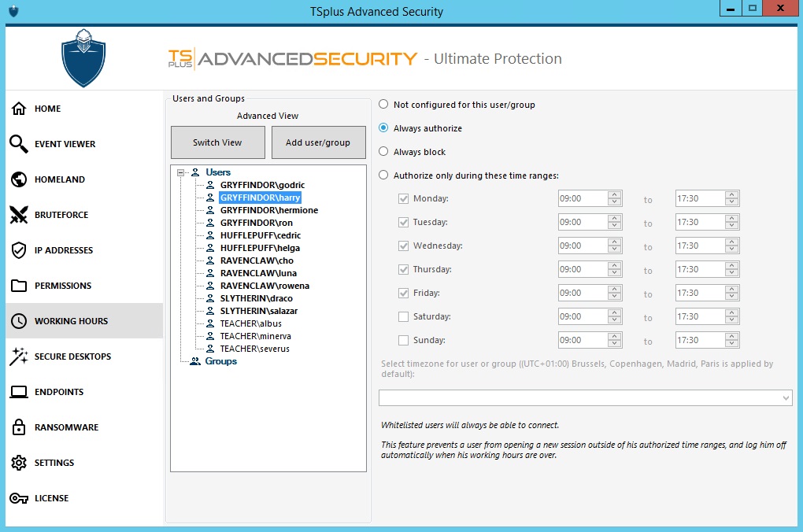
Task: Collapse the Users tree node
Action: (181, 172)
